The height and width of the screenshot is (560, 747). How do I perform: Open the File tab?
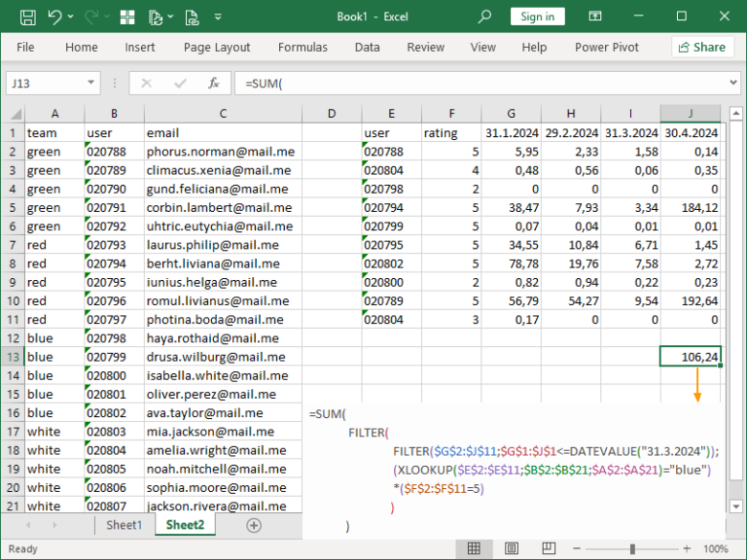[x=25, y=47]
